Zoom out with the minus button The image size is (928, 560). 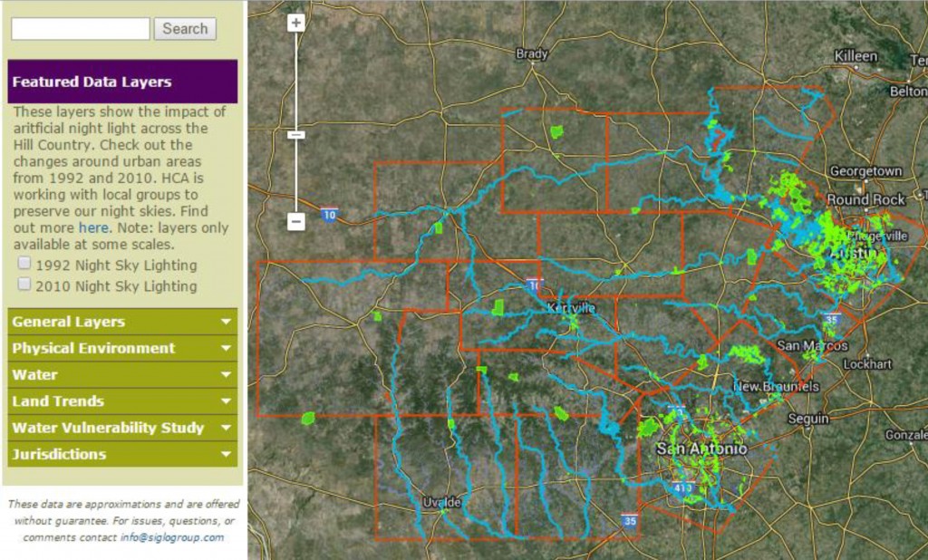pyautogui.click(x=296, y=221)
